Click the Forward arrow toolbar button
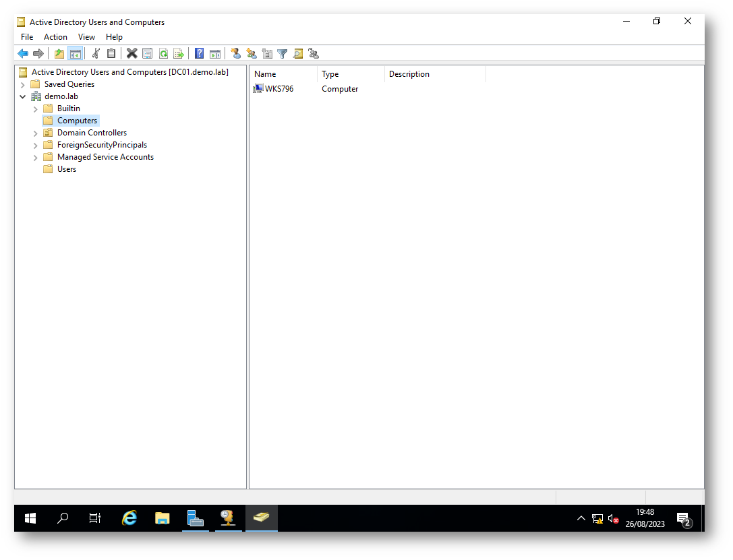 tap(38, 54)
